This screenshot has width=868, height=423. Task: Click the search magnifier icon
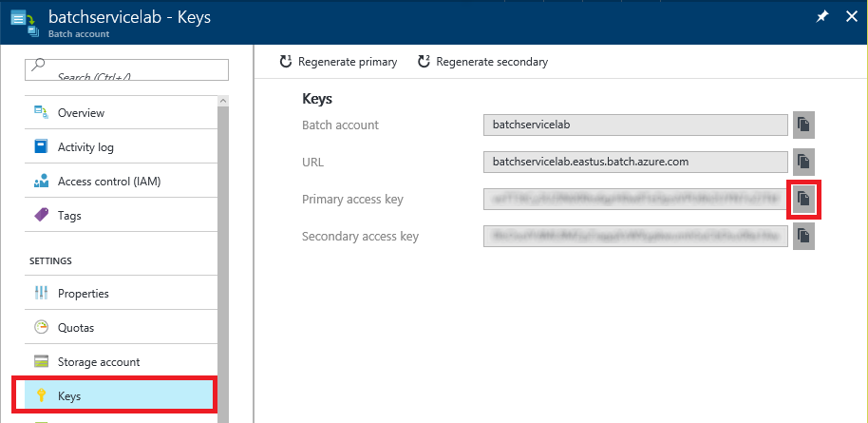coord(38,65)
